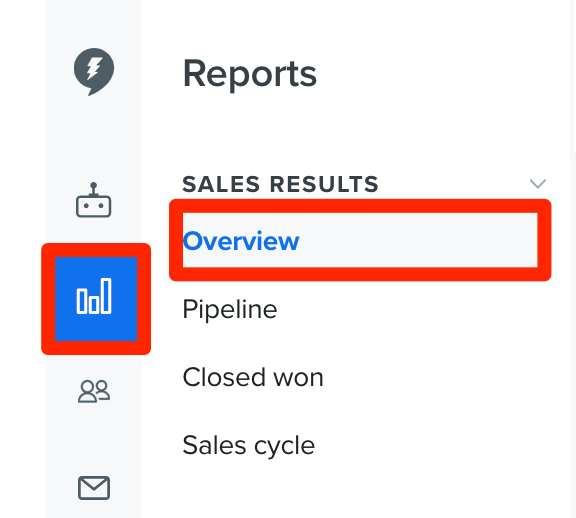
Task: Open the Contacts people icon
Action: point(94,391)
